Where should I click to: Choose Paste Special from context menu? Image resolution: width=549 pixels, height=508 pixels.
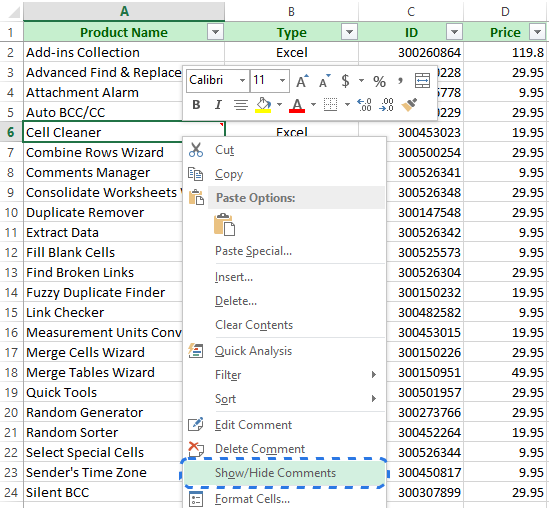click(284, 251)
